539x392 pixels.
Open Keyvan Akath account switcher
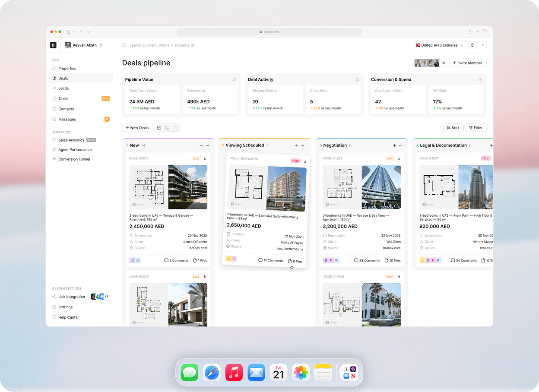[x=84, y=45]
